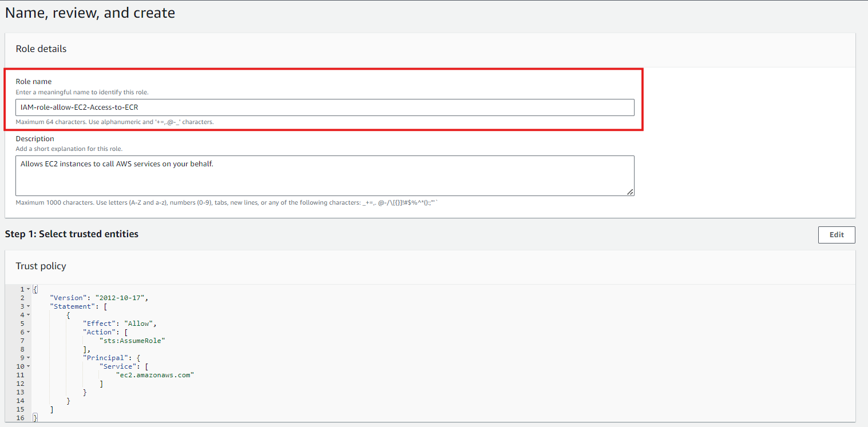868x427 pixels.
Task: Click the Role details section header
Action: click(41, 49)
